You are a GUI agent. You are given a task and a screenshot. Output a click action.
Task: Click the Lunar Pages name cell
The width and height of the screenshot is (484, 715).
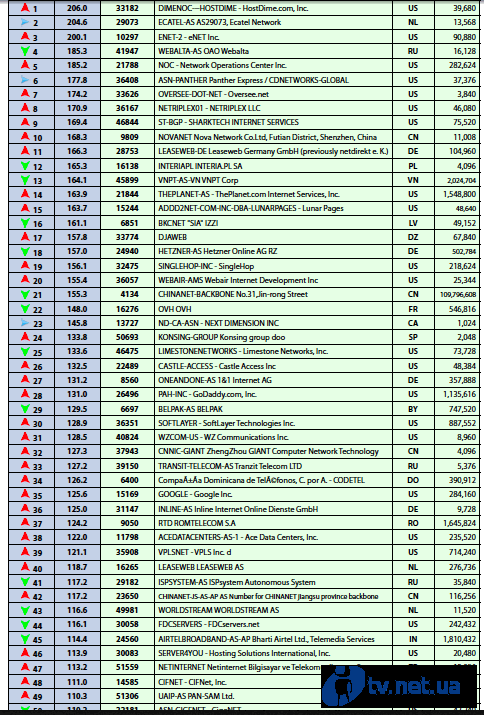[273, 208]
